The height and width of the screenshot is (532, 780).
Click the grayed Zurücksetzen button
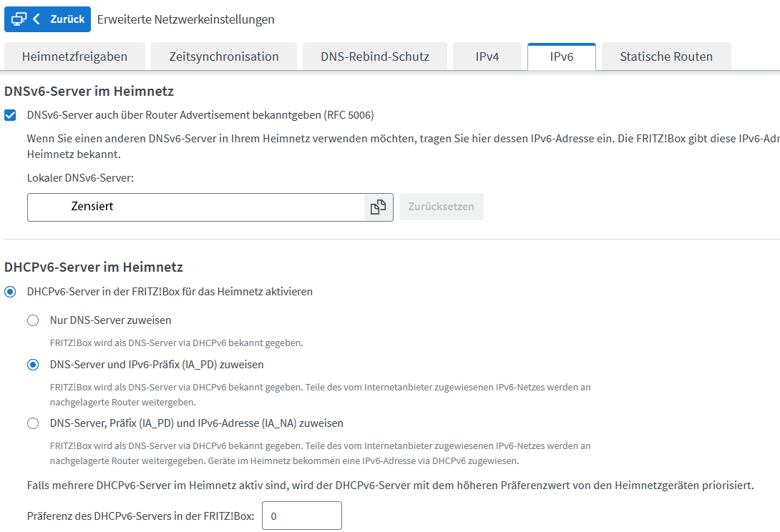[x=442, y=207]
